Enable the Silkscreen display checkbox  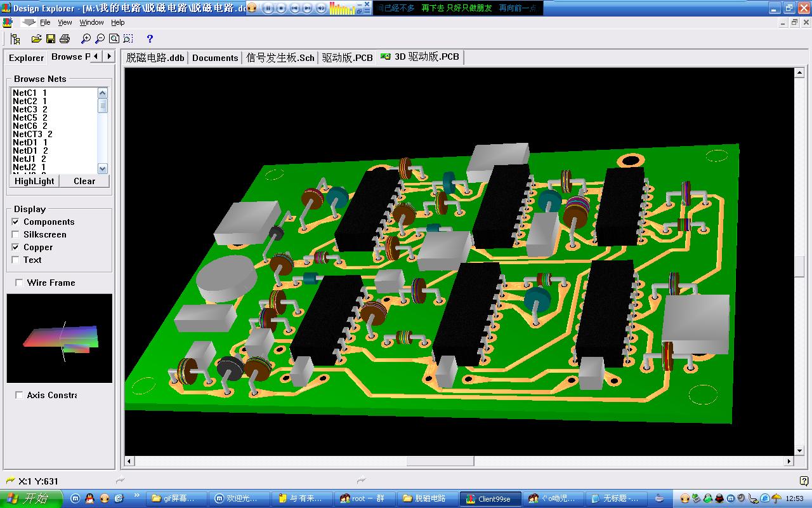point(16,234)
